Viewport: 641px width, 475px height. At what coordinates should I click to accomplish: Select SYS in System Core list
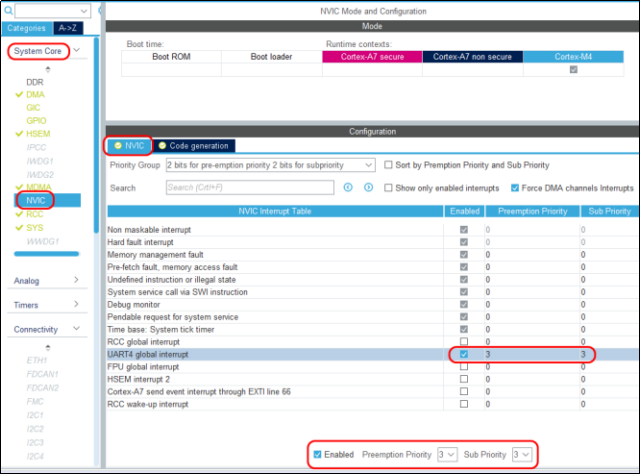click(35, 228)
